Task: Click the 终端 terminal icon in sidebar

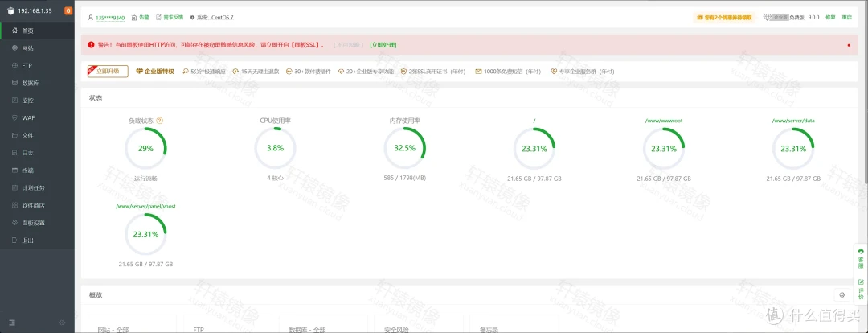Action: pos(14,170)
